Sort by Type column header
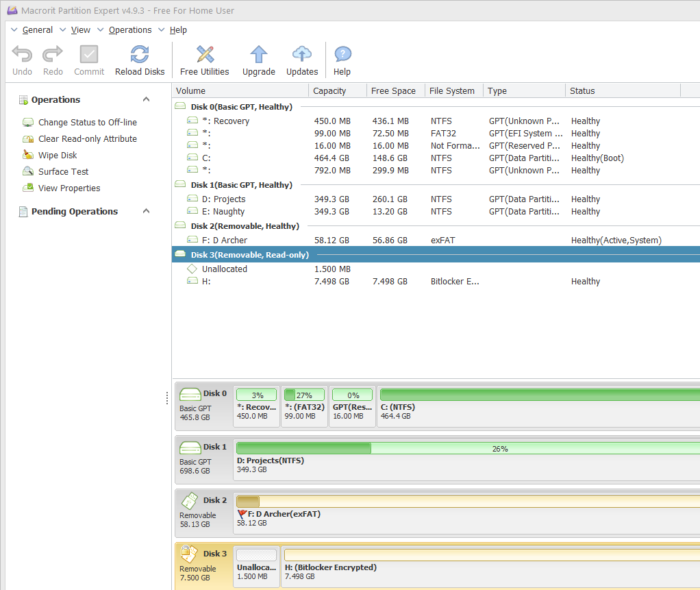Viewport: 700px width, 590px height. (524, 90)
